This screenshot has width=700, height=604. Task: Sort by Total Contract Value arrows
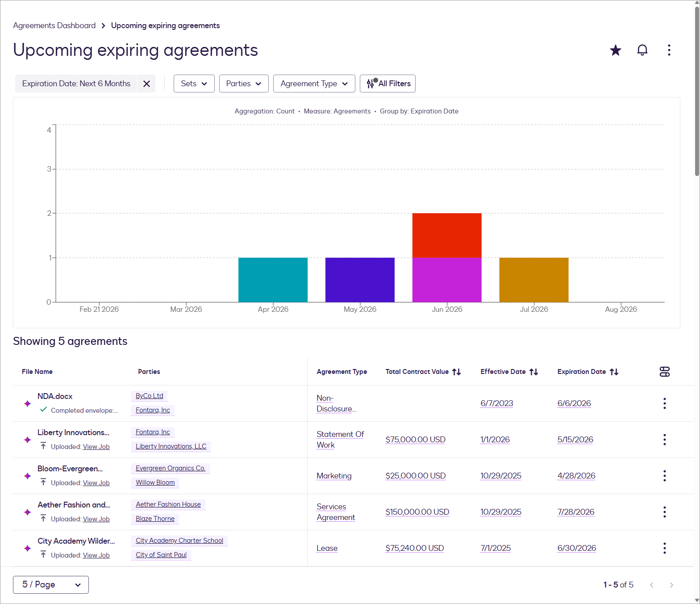point(456,372)
